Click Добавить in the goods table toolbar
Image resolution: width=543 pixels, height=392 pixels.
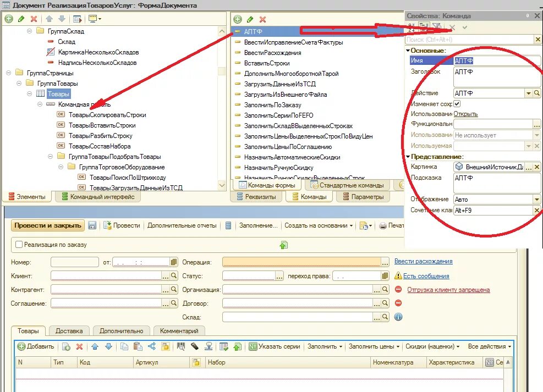pos(36,346)
